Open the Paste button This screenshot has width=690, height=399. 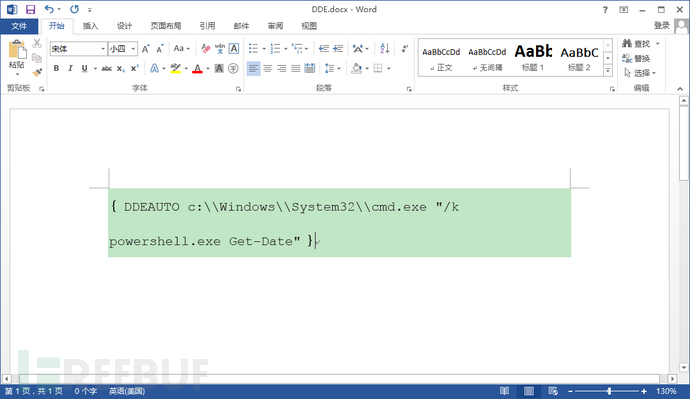[17, 57]
